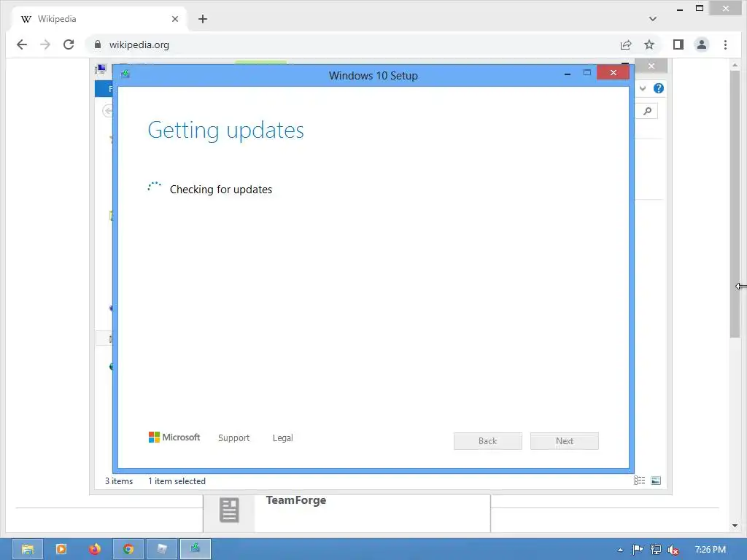Click the Microsoft logo in Setup
The height and width of the screenshot is (560, 747).
(174, 437)
